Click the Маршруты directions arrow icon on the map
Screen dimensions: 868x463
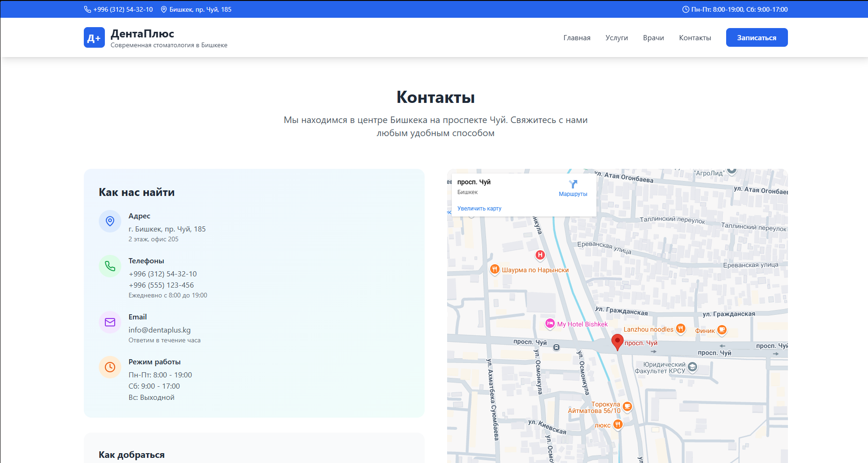pyautogui.click(x=573, y=184)
